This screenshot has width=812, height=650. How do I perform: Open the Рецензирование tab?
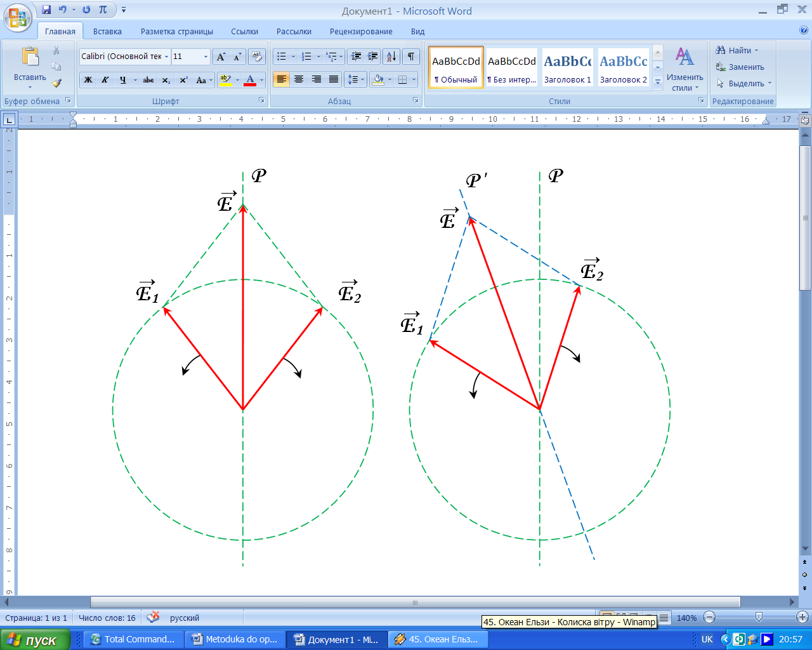[x=361, y=31]
